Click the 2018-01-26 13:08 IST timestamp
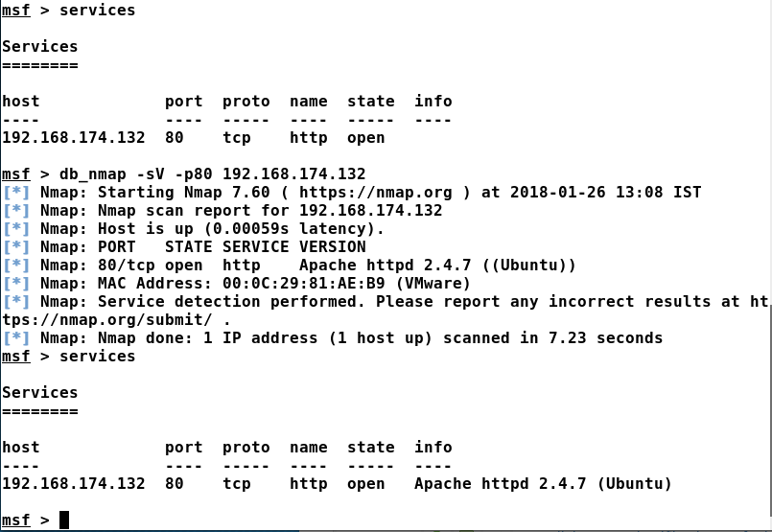 click(605, 192)
